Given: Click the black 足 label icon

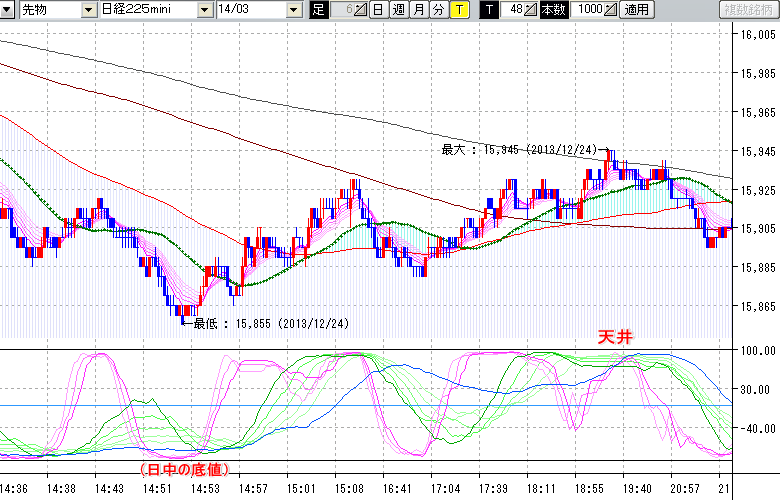Looking at the screenshot, I should coord(318,10).
